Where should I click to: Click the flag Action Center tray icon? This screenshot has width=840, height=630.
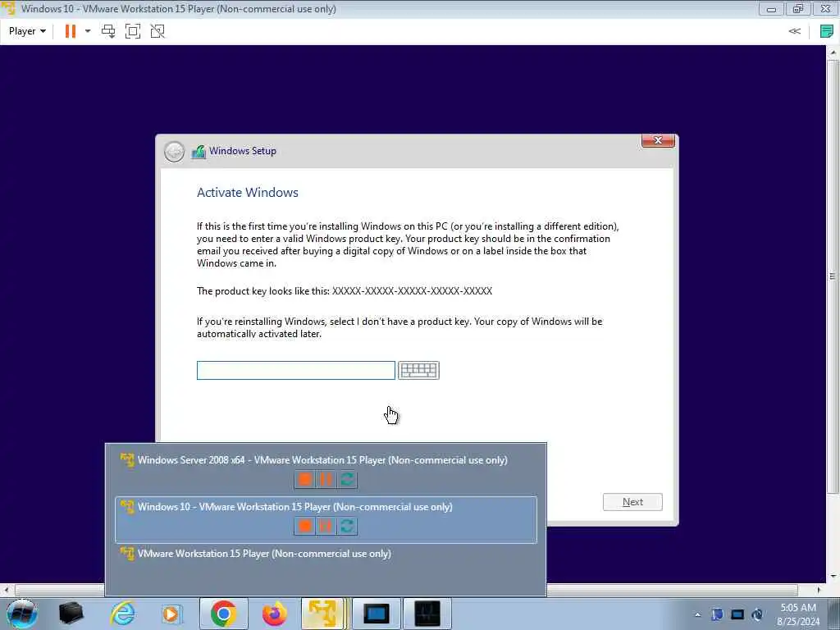pyautogui.click(x=717, y=614)
